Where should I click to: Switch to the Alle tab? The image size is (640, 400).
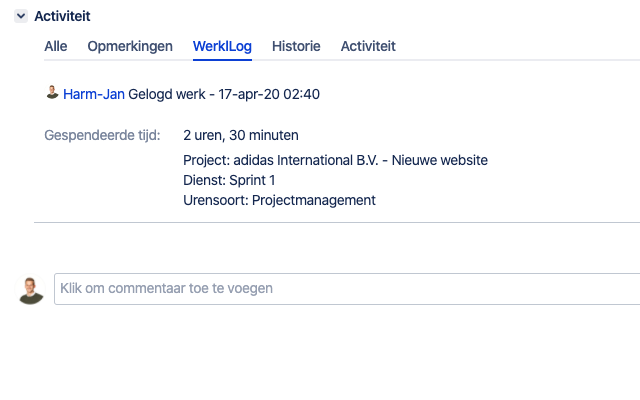click(x=56, y=46)
